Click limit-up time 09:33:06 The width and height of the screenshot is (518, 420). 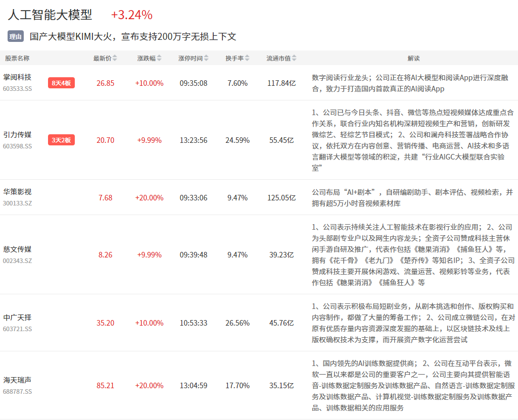[194, 197]
